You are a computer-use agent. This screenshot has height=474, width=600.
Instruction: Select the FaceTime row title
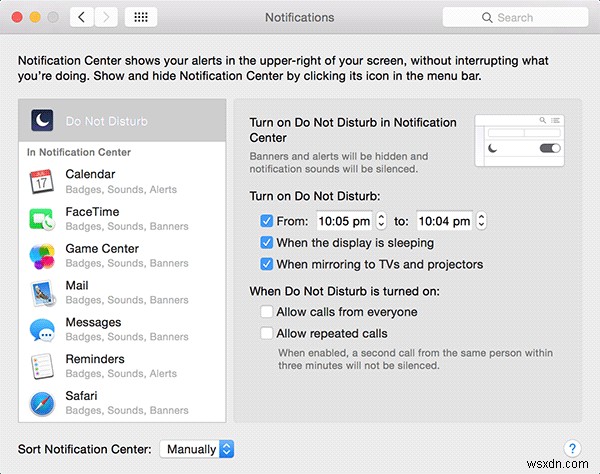tap(92, 212)
